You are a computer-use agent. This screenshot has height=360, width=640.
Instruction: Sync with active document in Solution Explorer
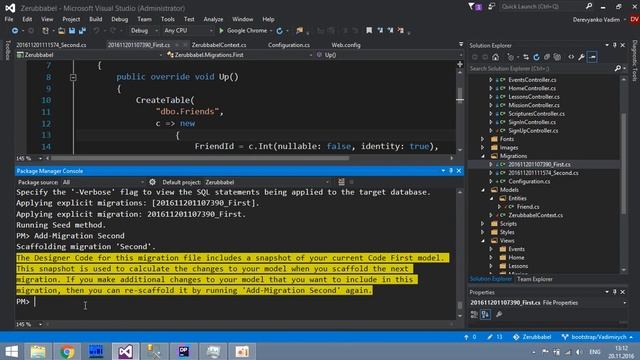click(526, 57)
